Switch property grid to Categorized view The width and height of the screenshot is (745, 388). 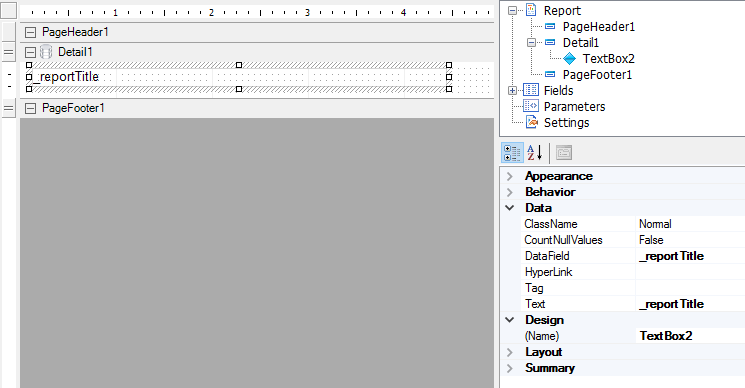[512, 153]
